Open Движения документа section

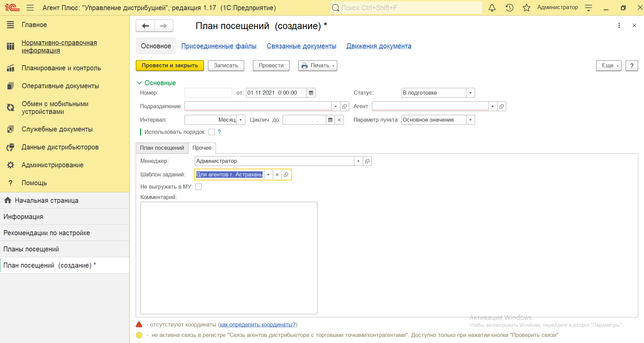coord(379,46)
